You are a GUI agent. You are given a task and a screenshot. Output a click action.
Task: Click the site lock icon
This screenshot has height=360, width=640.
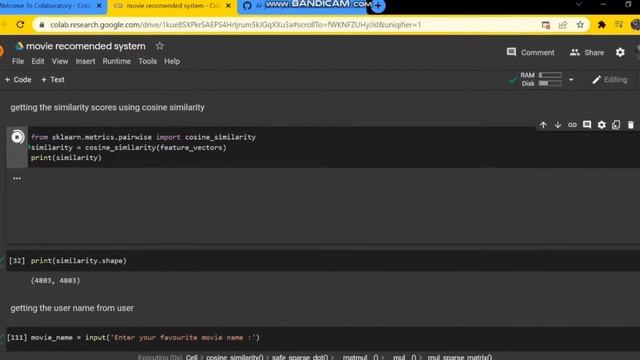tap(42, 25)
